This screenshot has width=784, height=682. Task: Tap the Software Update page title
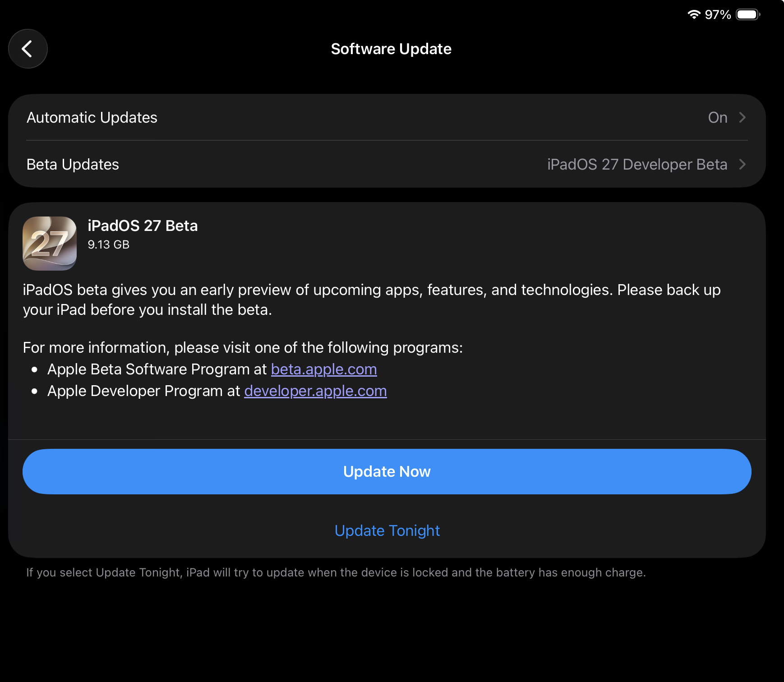[391, 49]
